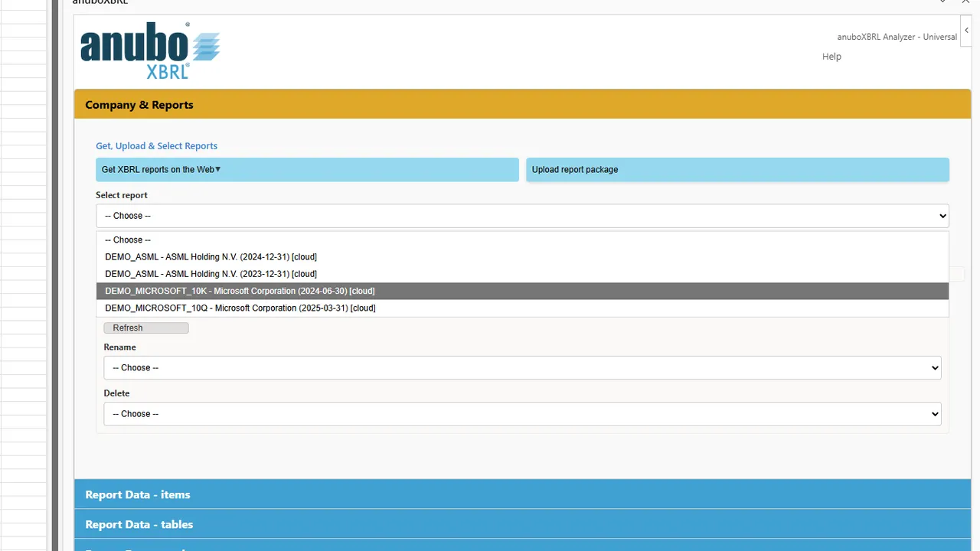Open the Help link
This screenshot has width=980, height=551.
831,57
